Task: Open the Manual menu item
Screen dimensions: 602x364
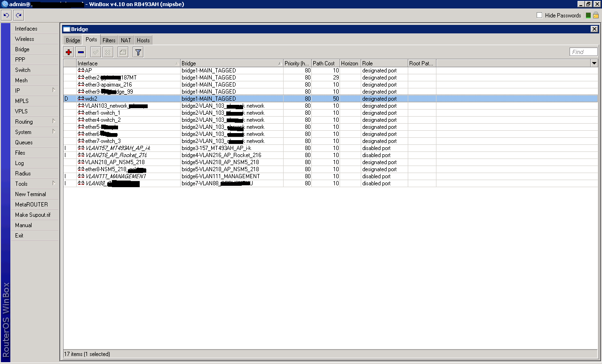Action: [x=35, y=225]
